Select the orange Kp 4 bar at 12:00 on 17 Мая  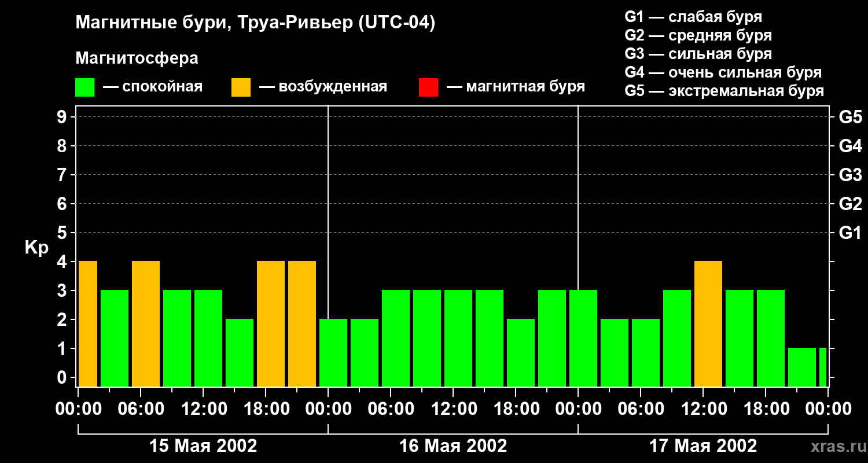click(x=708, y=324)
